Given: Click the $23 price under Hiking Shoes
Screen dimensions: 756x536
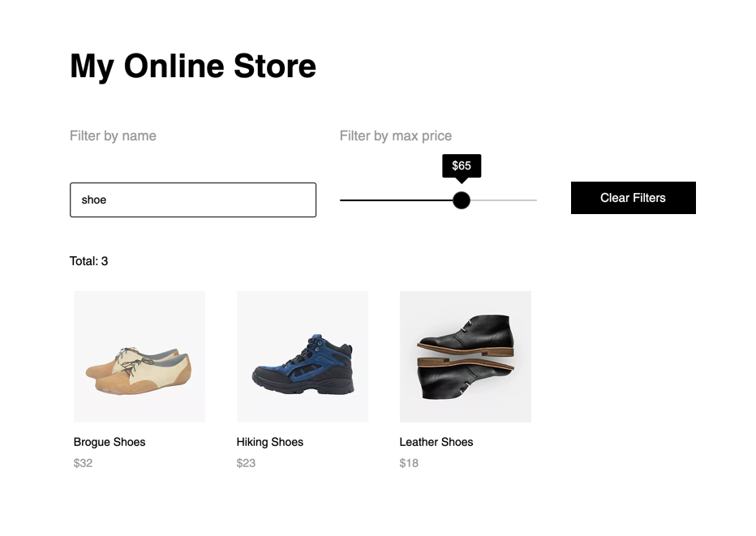Looking at the screenshot, I should pos(246,463).
